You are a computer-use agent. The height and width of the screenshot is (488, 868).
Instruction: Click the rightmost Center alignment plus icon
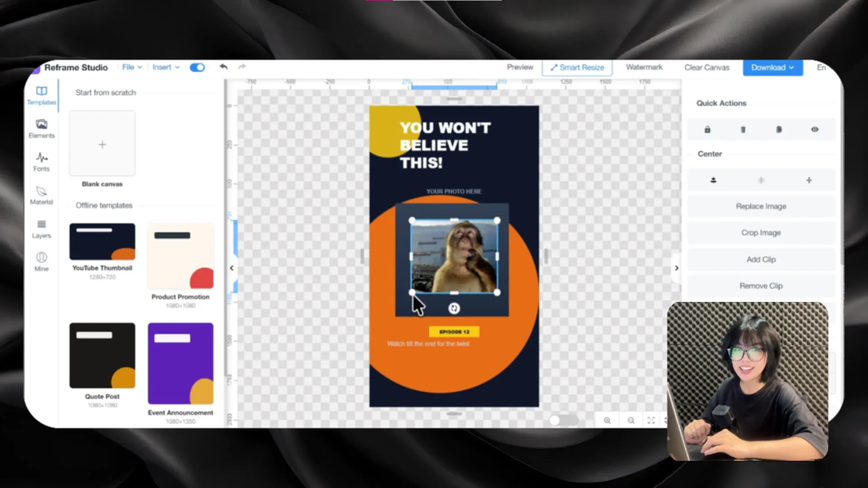(x=809, y=180)
